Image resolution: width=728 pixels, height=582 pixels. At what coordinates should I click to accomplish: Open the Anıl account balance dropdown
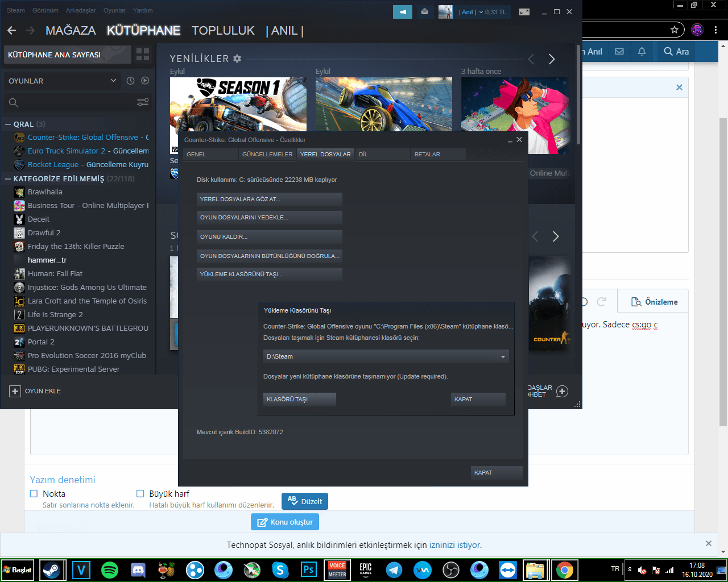(x=482, y=12)
